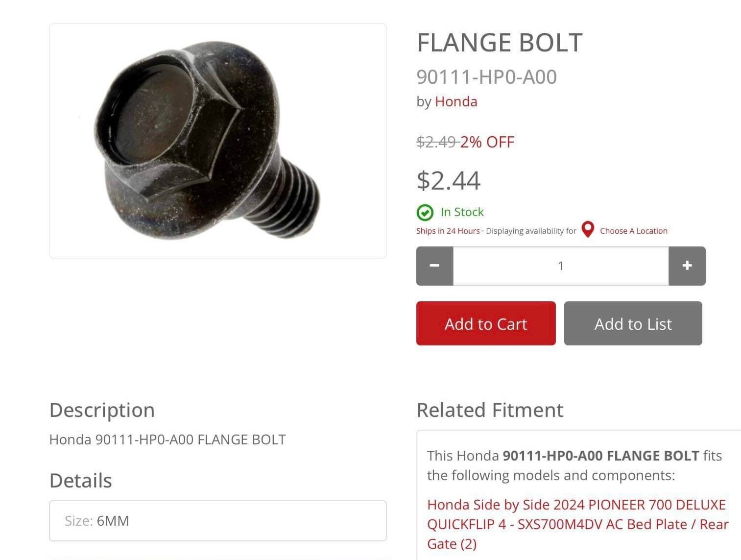Click the plus quantity button
This screenshot has height=560, width=741.
pos(687,266)
